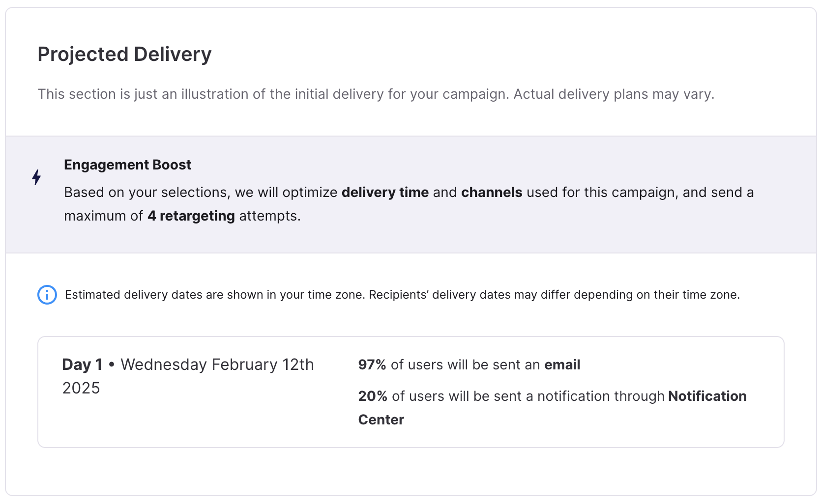Click the Wednesday February 12th date
This screenshot has width=821, height=504.
[217, 364]
